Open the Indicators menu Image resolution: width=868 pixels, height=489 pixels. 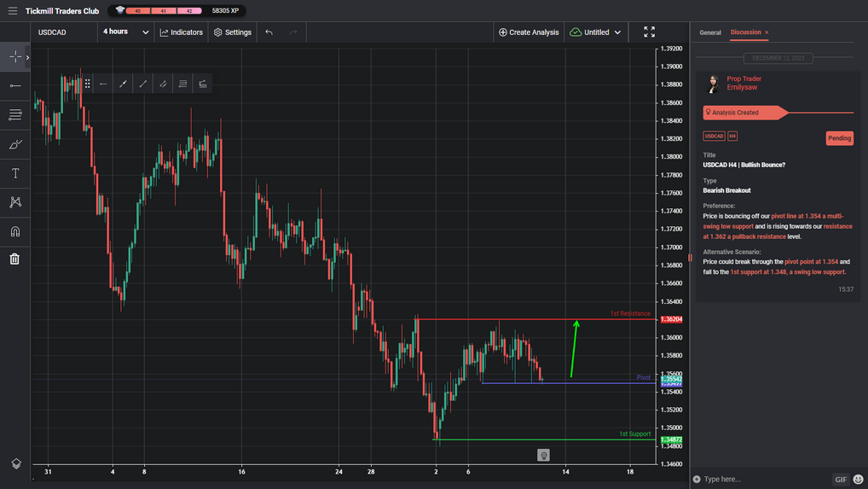(x=181, y=32)
